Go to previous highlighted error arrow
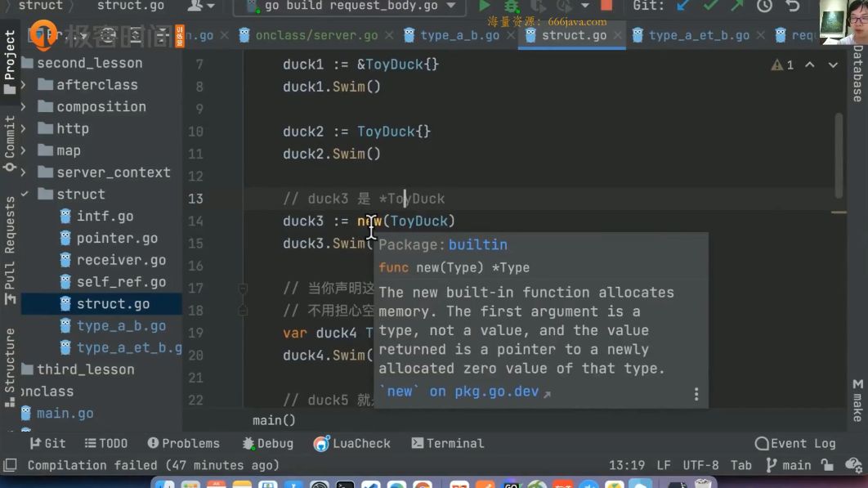The height and width of the screenshot is (488, 868). 809,65
